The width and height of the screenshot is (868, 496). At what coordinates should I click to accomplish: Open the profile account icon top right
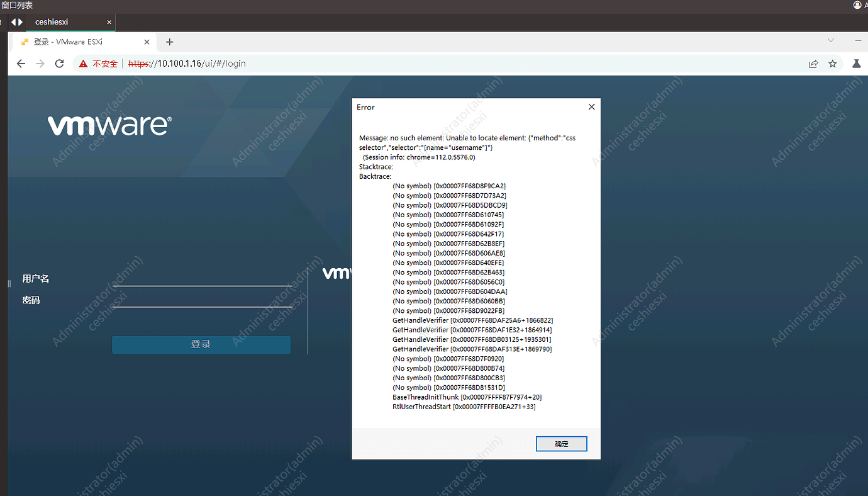(856, 5)
